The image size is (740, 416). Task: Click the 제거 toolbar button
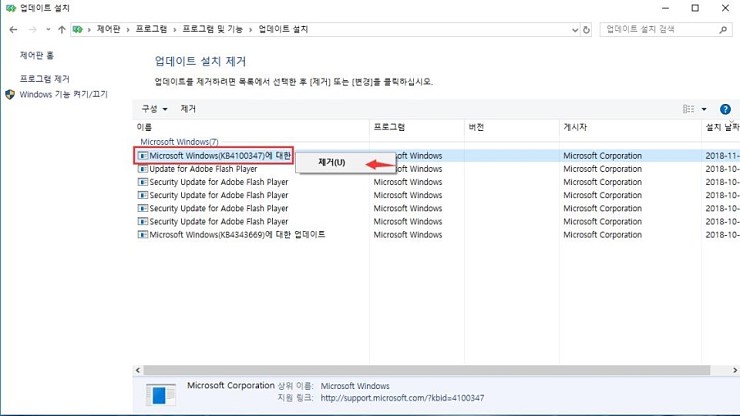click(188, 109)
